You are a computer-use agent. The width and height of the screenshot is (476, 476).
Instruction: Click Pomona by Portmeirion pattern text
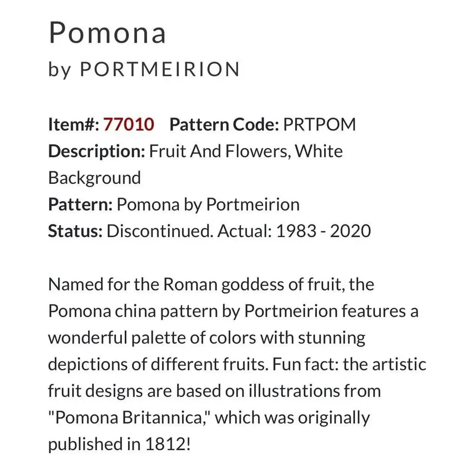[208, 204]
